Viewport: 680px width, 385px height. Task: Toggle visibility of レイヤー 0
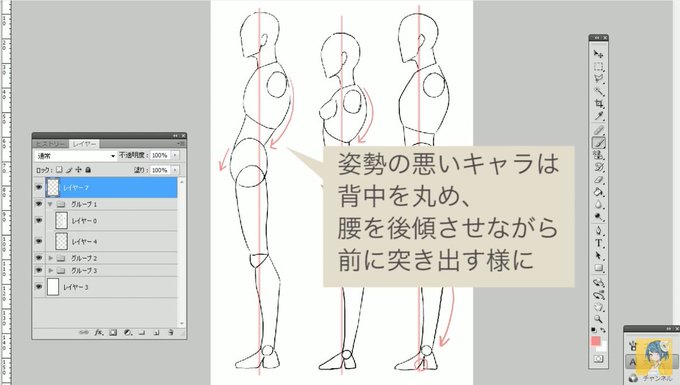pyautogui.click(x=39, y=220)
